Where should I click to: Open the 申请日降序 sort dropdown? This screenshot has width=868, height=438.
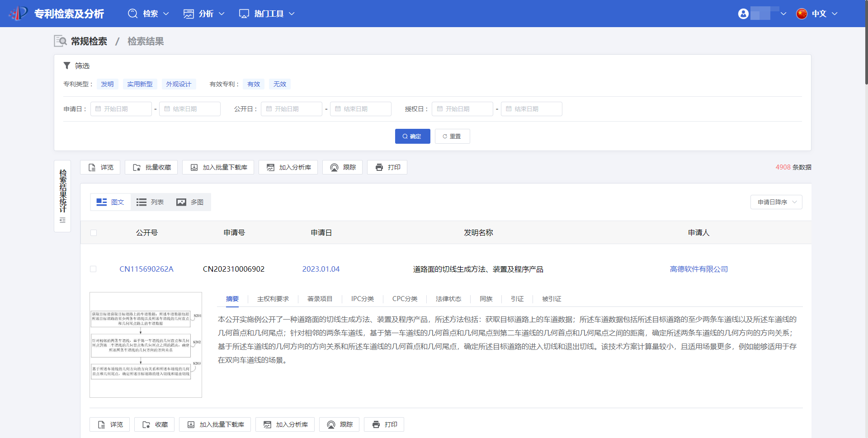[x=776, y=202]
